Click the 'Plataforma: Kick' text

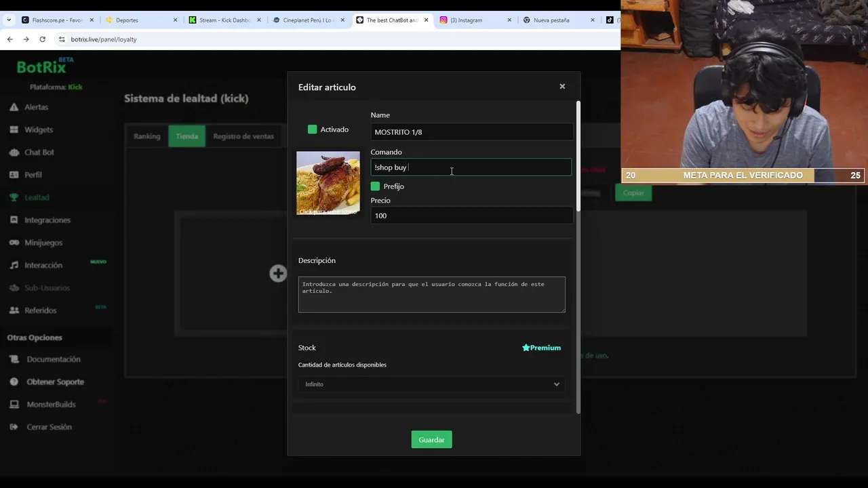pyautogui.click(x=56, y=87)
